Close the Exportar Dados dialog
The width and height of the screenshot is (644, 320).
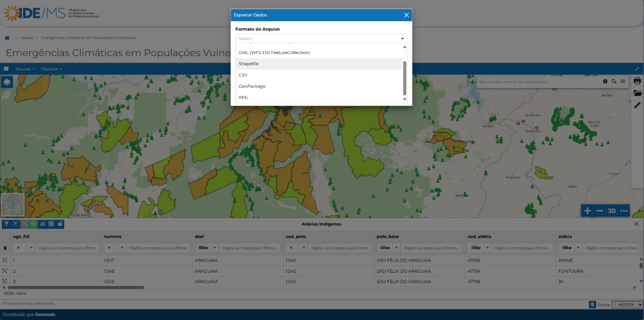(407, 15)
